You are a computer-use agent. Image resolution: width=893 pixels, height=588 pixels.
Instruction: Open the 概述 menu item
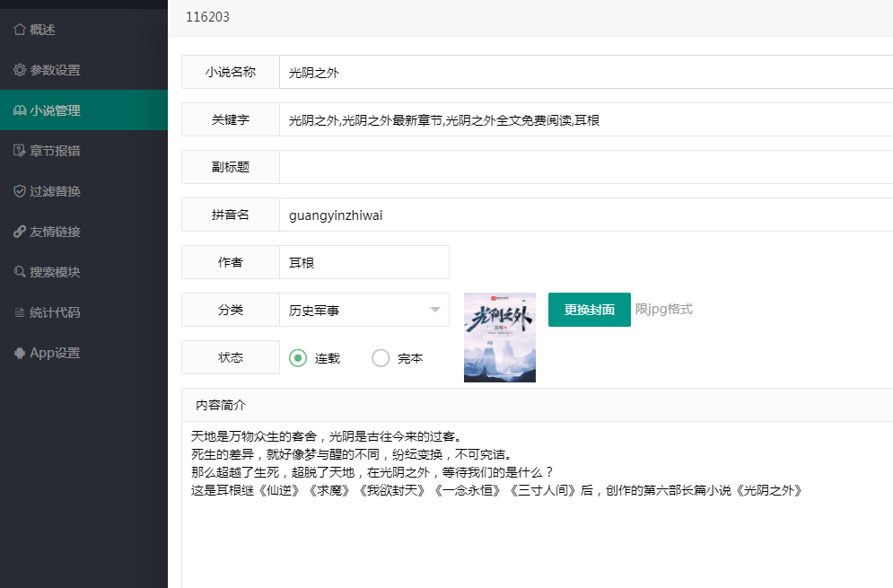pyautogui.click(x=43, y=30)
